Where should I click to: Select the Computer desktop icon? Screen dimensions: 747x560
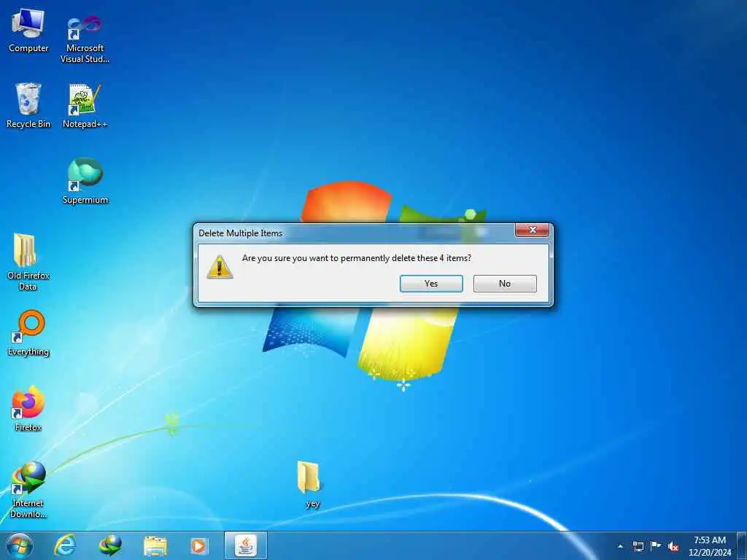(x=28, y=31)
